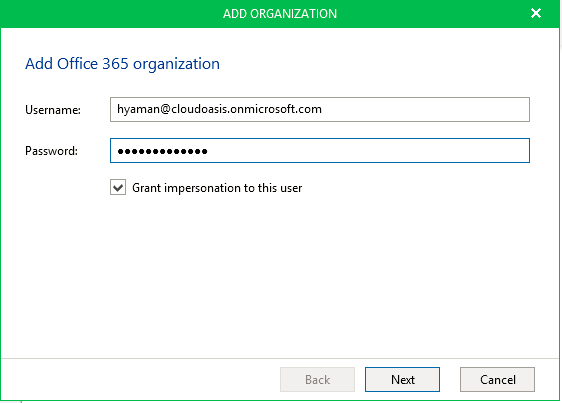The width and height of the screenshot is (562, 403).
Task: Click the 'Grant impersonation to this user' label
Action: 217,188
